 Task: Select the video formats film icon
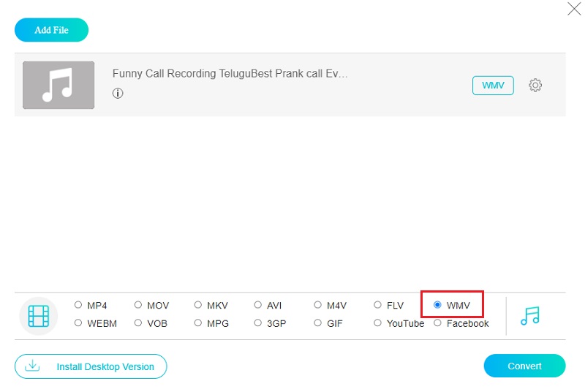39,315
